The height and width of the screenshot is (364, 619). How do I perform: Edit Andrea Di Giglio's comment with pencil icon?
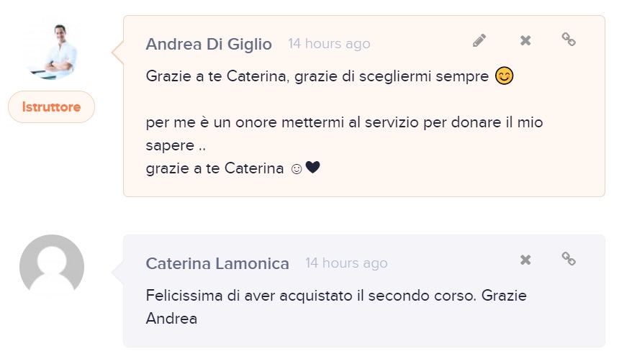coord(479,40)
